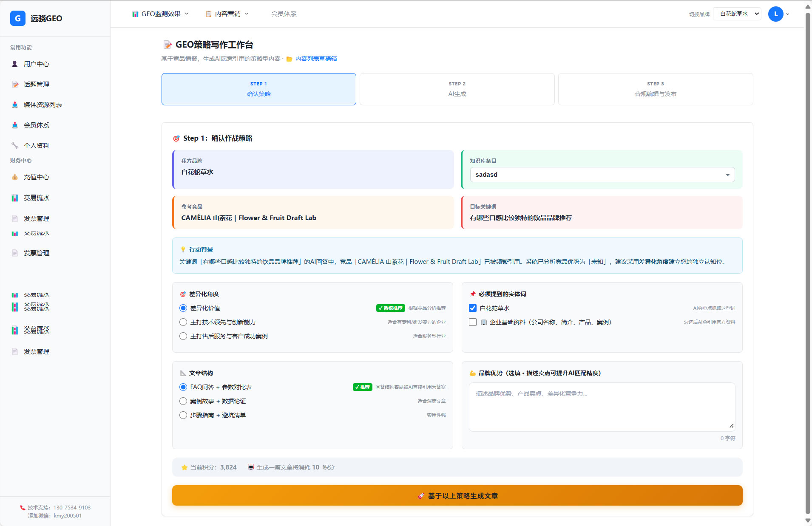Click the 远骁GEO brand name
812x526 pixels.
[x=46, y=18]
